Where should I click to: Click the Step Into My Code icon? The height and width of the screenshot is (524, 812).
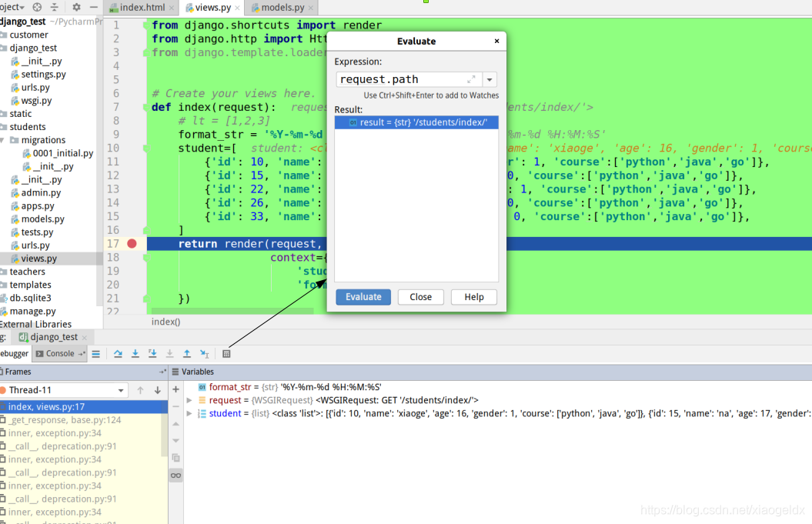click(152, 354)
